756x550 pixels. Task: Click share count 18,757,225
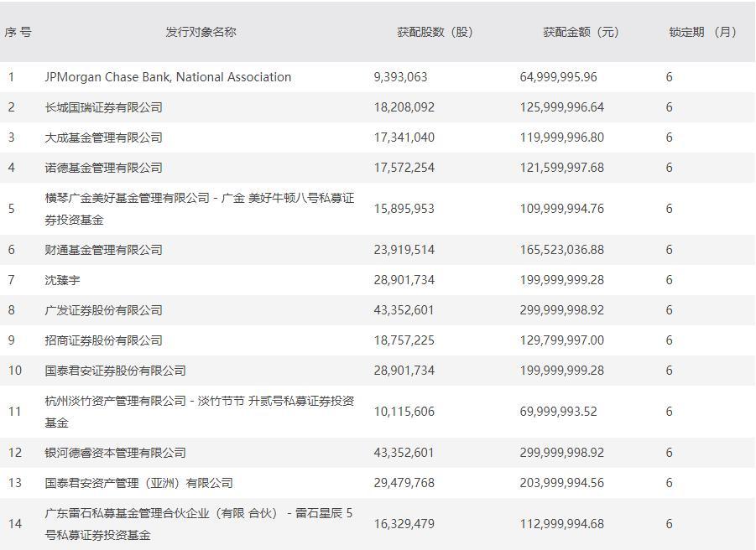404,340
